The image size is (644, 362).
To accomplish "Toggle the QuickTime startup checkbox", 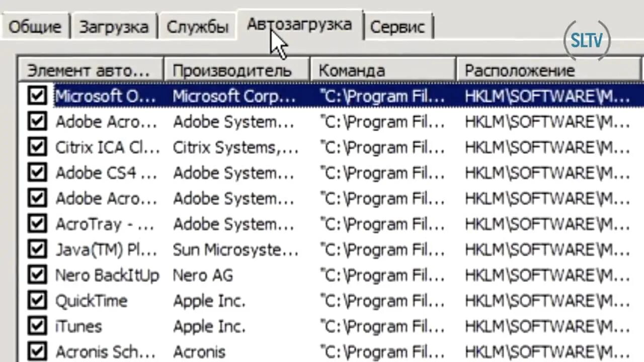I will pos(37,301).
